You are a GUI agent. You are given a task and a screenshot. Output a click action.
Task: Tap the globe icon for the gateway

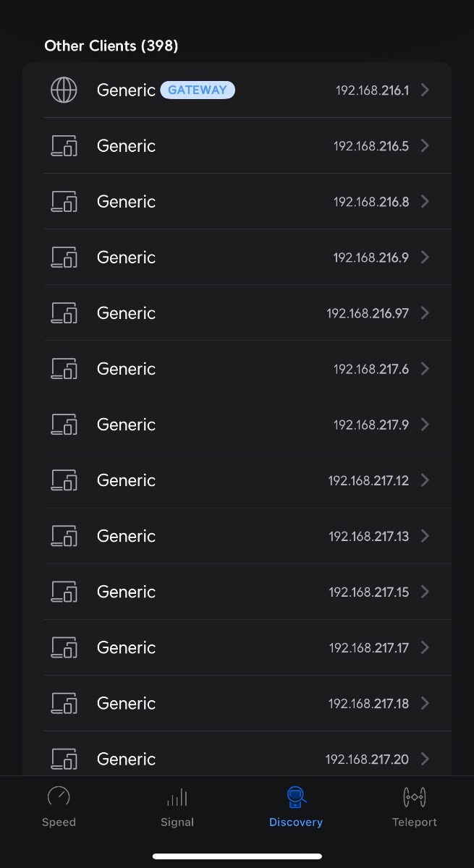[x=64, y=90]
